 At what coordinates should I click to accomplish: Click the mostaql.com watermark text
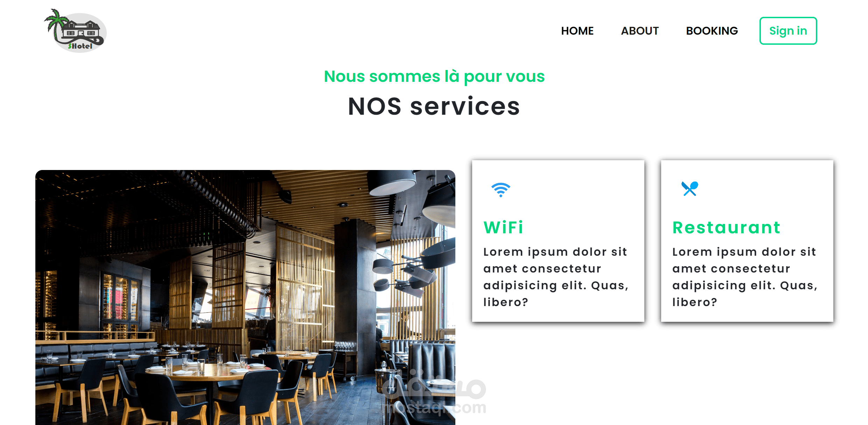[x=435, y=408]
